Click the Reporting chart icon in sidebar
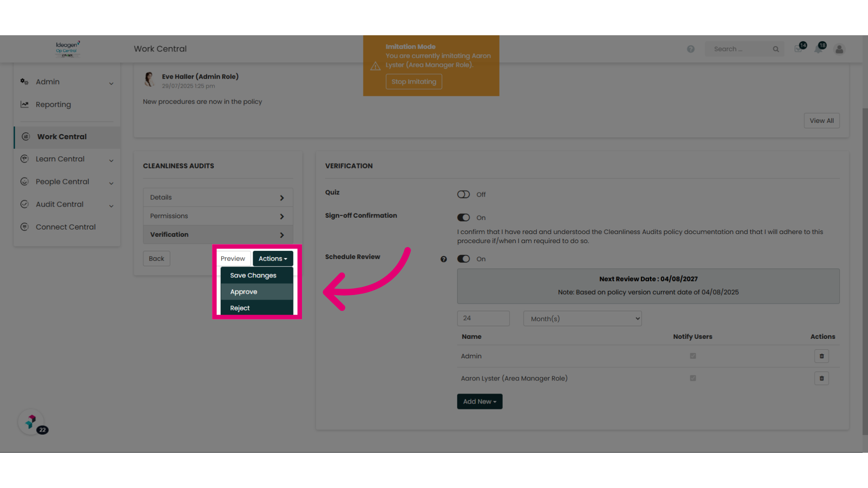The width and height of the screenshot is (868, 488). (24, 104)
